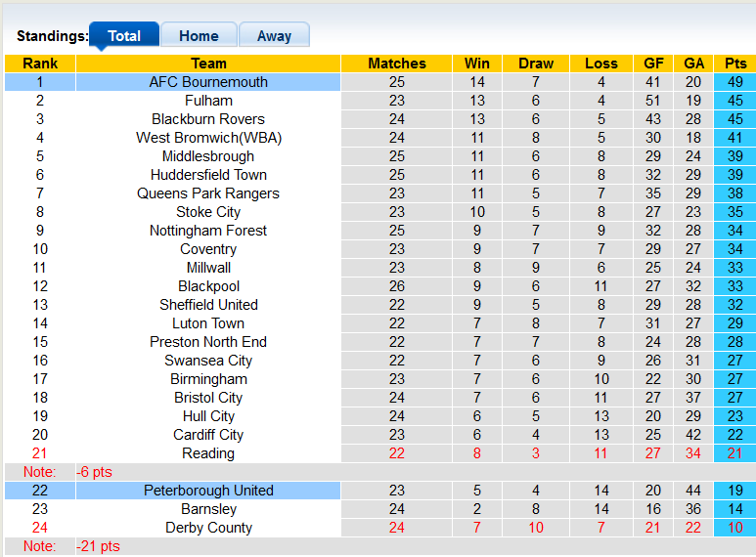756x557 pixels.
Task: Open the Fulham team page
Action: tap(208, 101)
